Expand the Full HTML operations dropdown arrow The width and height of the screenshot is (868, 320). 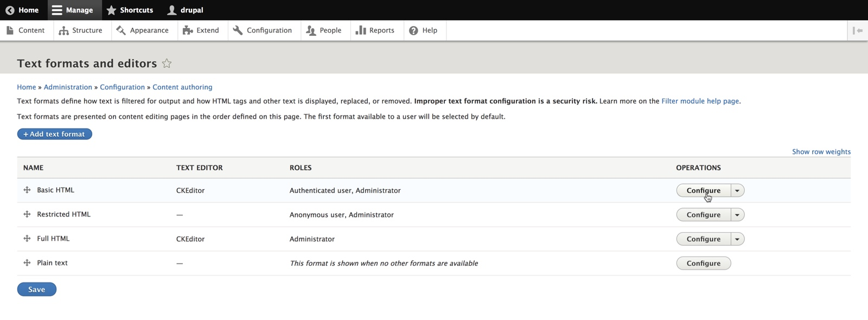tap(737, 239)
